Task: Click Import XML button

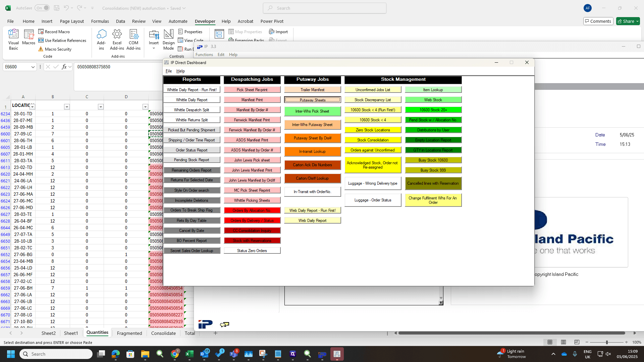Action: click(278, 32)
